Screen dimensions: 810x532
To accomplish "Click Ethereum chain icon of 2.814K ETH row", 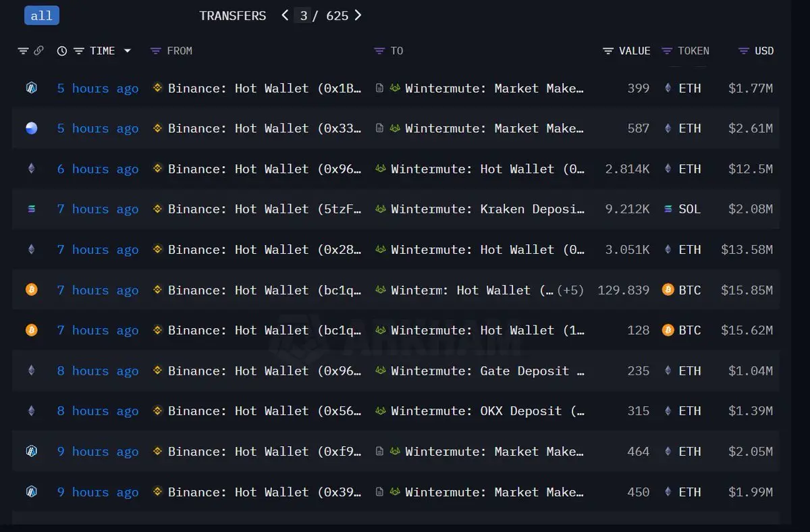I will tap(31, 169).
